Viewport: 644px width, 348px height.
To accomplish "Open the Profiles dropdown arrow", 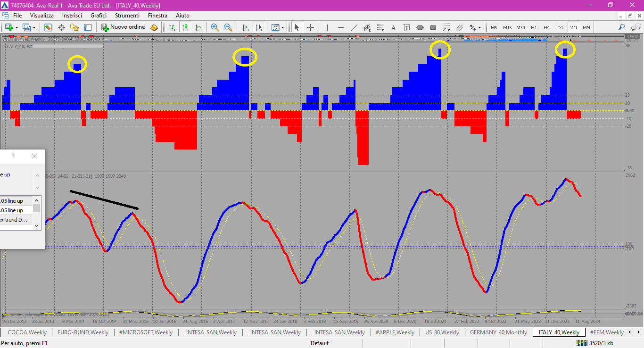I will coord(34,27).
